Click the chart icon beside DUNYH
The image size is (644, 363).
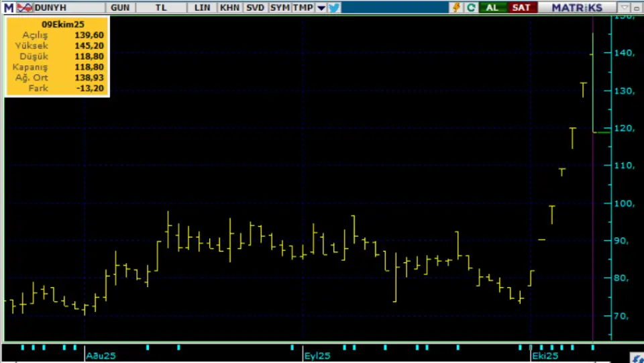pos(24,7)
